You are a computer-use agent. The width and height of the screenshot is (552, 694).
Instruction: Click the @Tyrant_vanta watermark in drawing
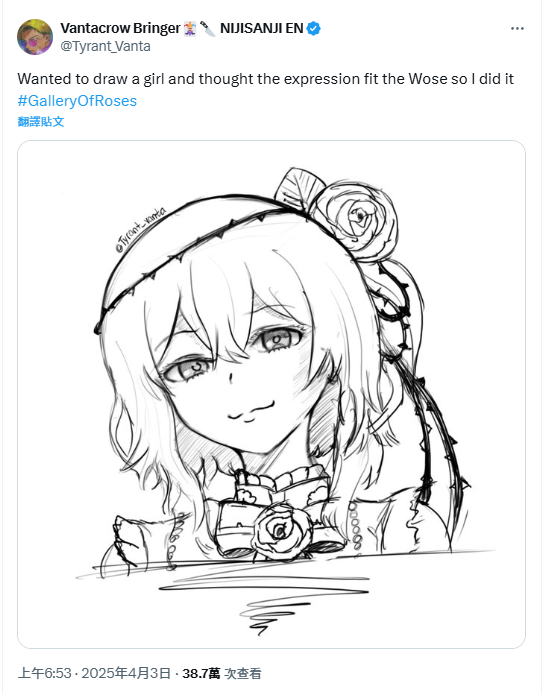pyautogui.click(x=140, y=229)
